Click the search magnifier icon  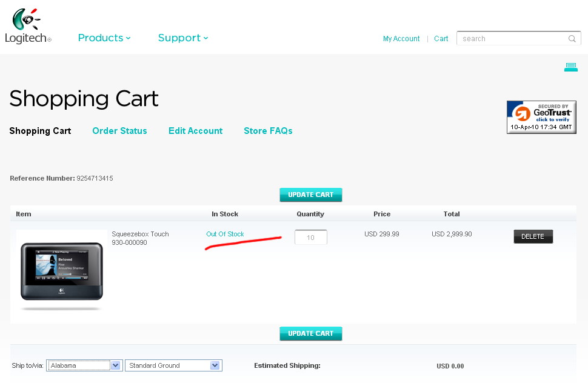click(x=572, y=39)
